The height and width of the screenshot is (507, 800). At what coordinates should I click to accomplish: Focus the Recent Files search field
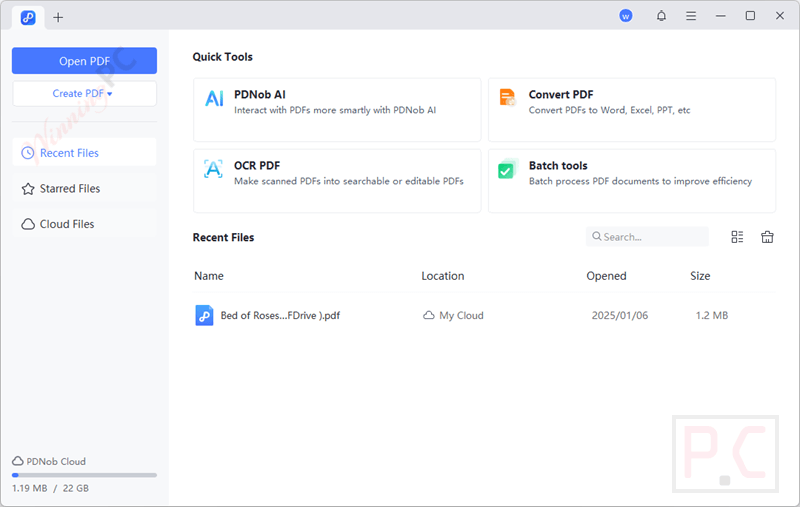647,237
